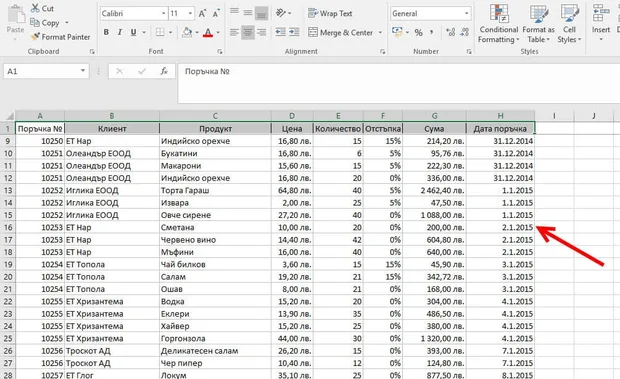Select row 16 header

coord(8,227)
